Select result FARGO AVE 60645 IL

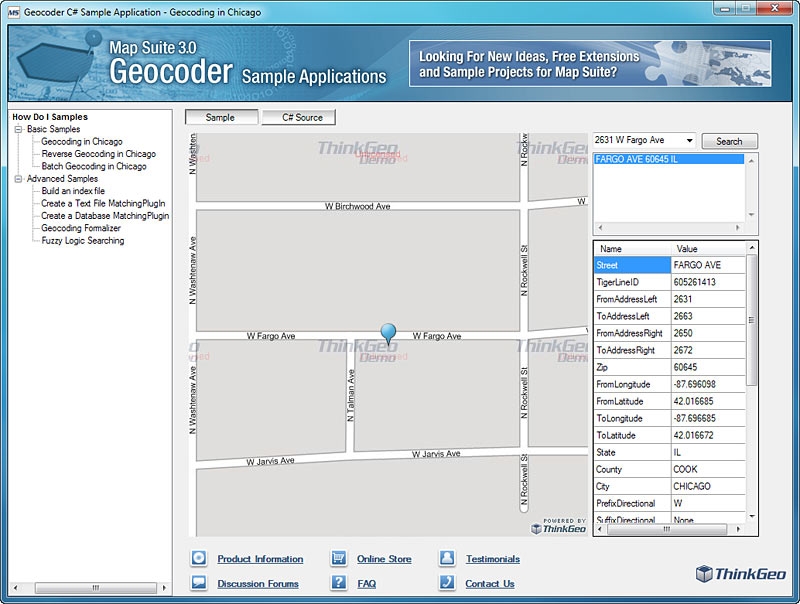click(669, 159)
